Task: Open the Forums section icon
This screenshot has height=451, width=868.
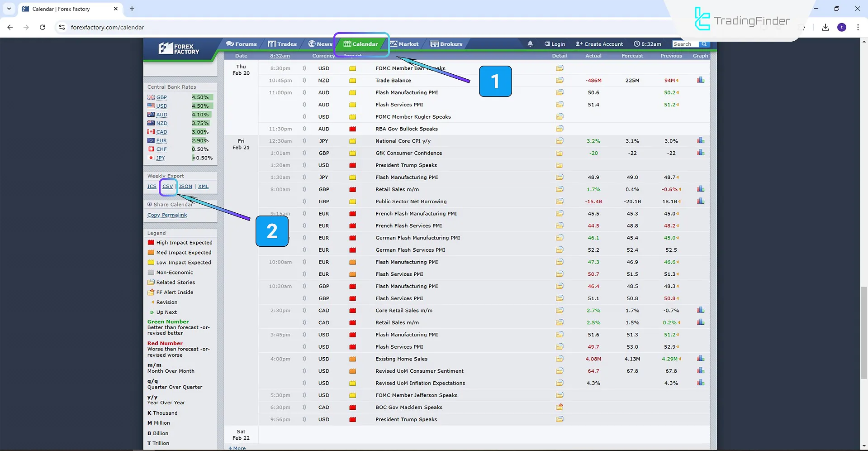Action: tap(231, 43)
